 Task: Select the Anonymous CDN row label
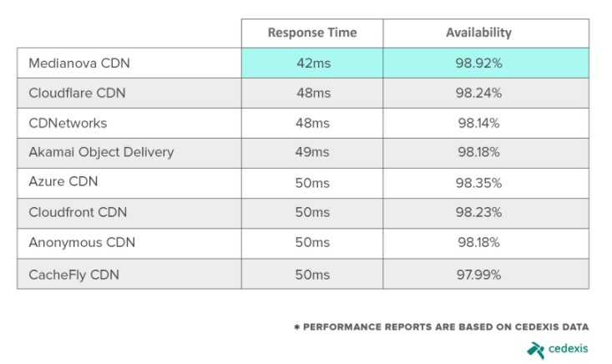(x=82, y=242)
